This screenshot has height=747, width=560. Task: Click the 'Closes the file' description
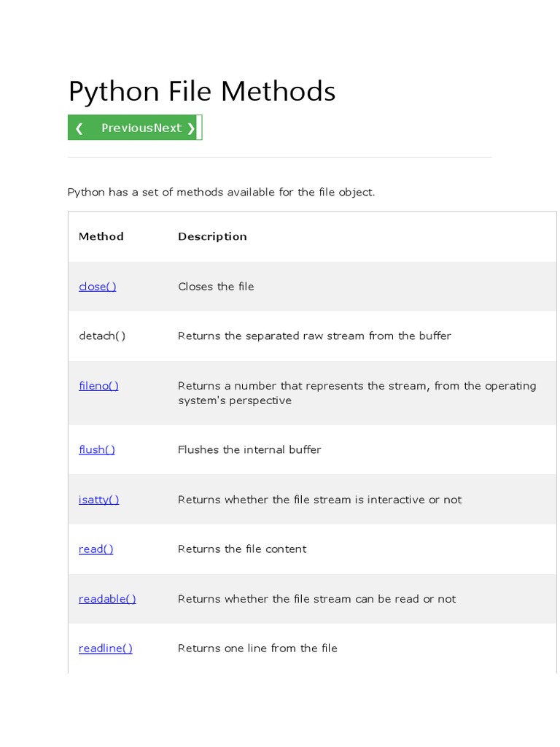click(x=216, y=287)
